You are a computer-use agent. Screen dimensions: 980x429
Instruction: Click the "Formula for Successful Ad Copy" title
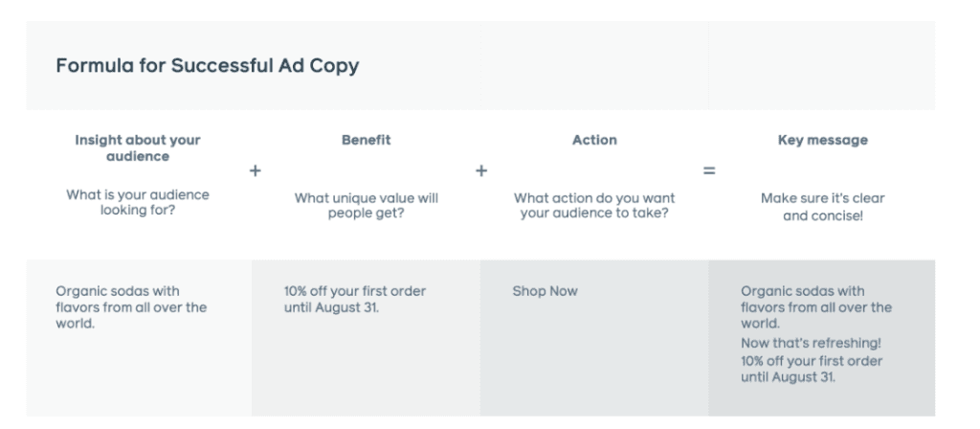pyautogui.click(x=207, y=66)
